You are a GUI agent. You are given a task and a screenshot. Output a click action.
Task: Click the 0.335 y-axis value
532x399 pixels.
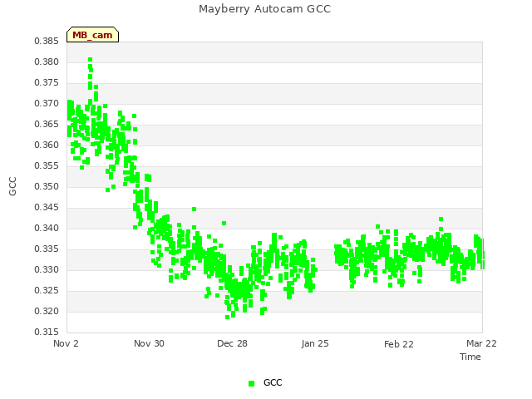tap(47, 249)
